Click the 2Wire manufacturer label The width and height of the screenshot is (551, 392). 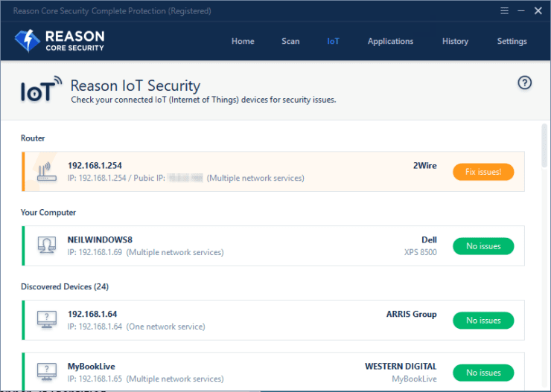point(425,165)
